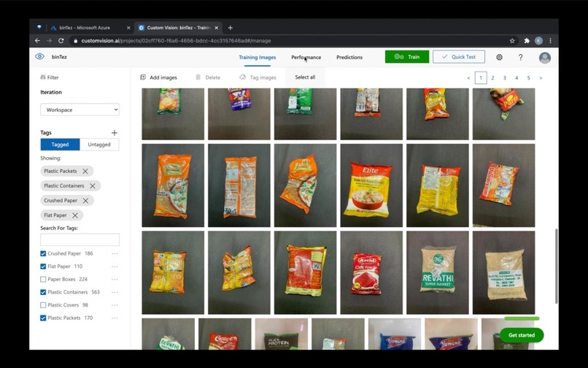Click the browser forward arrow

tap(49, 41)
